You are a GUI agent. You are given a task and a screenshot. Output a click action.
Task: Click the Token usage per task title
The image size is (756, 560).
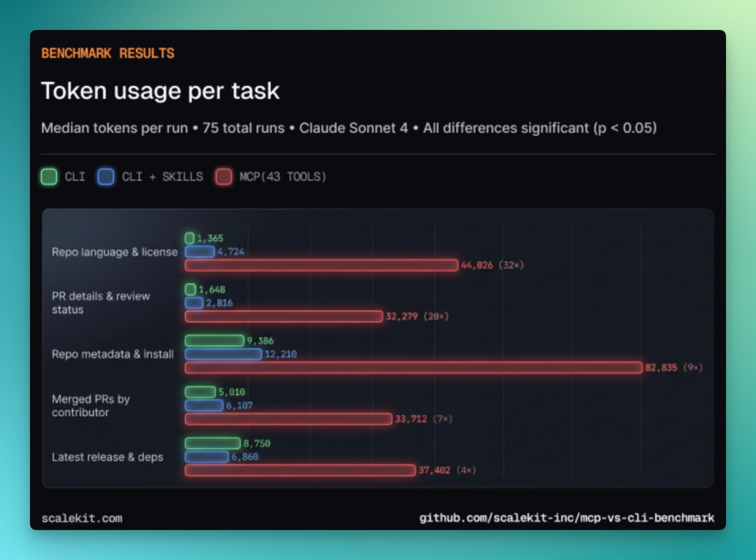(160, 91)
